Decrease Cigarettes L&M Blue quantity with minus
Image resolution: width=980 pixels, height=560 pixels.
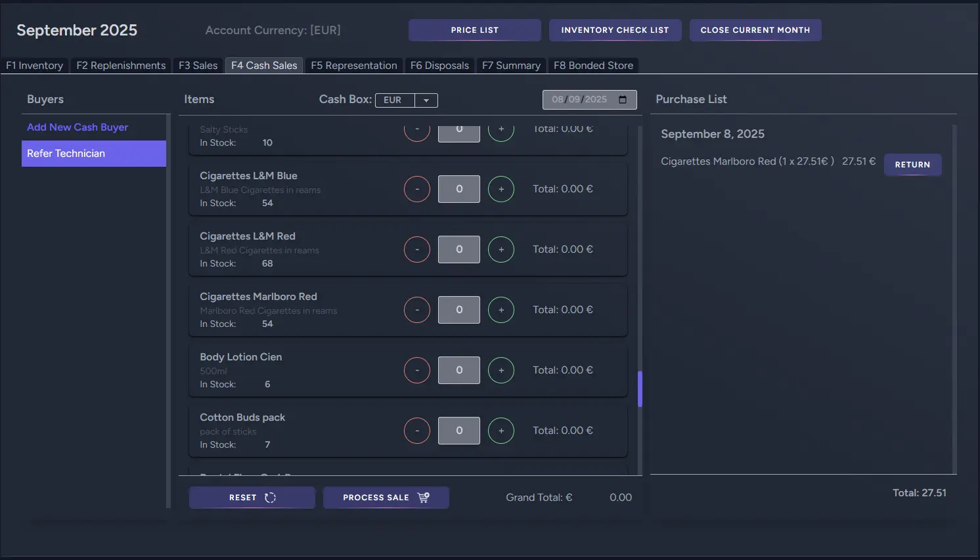coord(417,189)
